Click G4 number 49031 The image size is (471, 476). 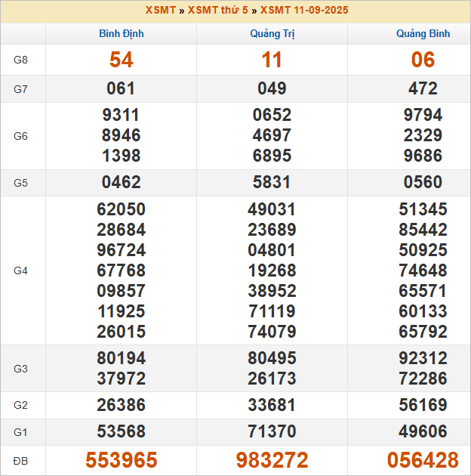(x=272, y=209)
